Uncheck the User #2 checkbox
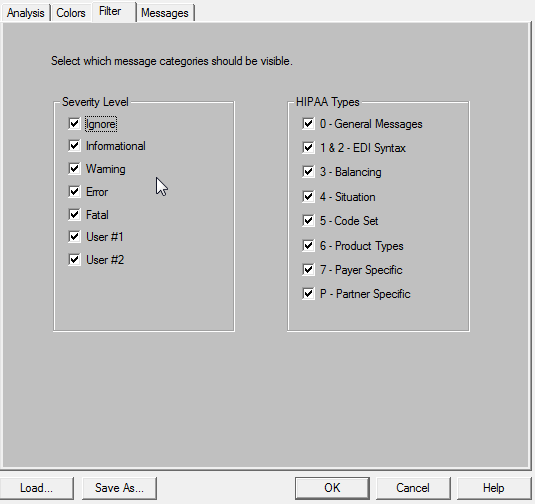This screenshot has height=504, width=535. [74, 260]
